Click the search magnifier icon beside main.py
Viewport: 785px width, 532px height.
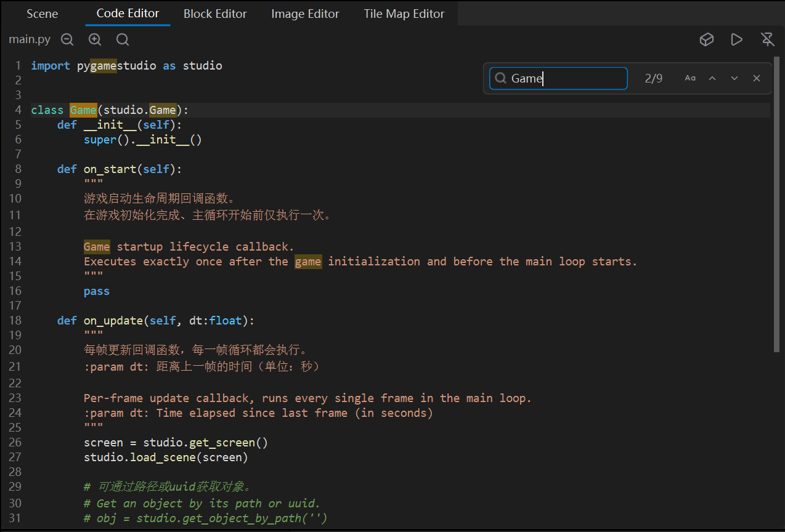(x=123, y=39)
